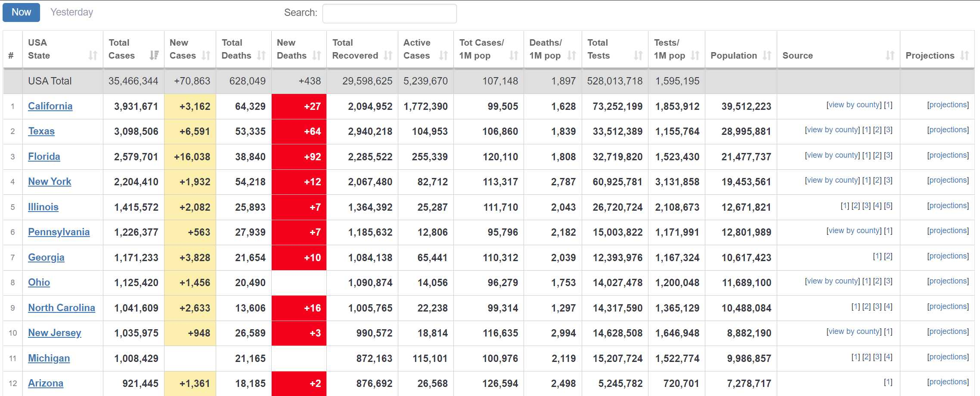Open New York projections link
980x396 pixels.
[948, 180]
